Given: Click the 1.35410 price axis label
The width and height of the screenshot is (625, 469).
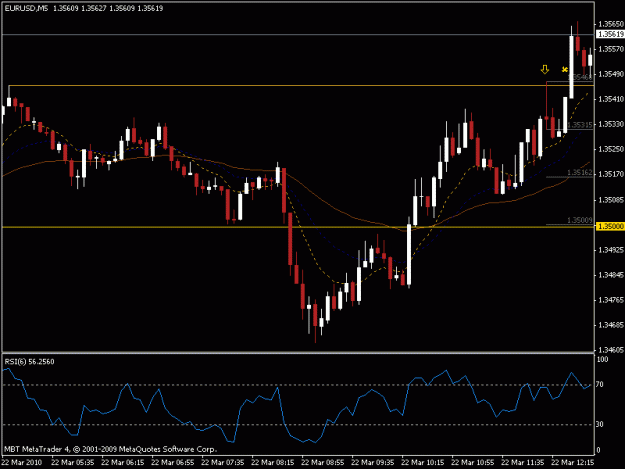Looking at the screenshot, I should tap(611, 99).
